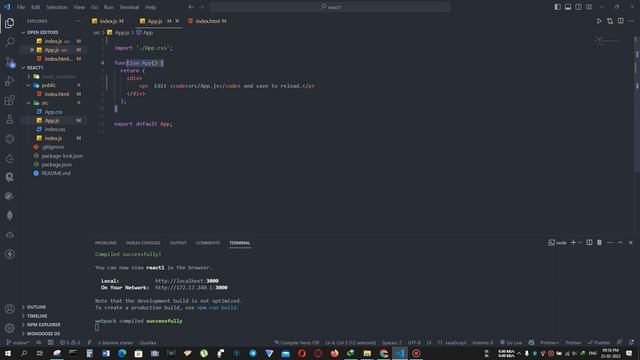Screen dimensions: 640x360
Task: Open Run and Debug view
Action: tap(9, 81)
